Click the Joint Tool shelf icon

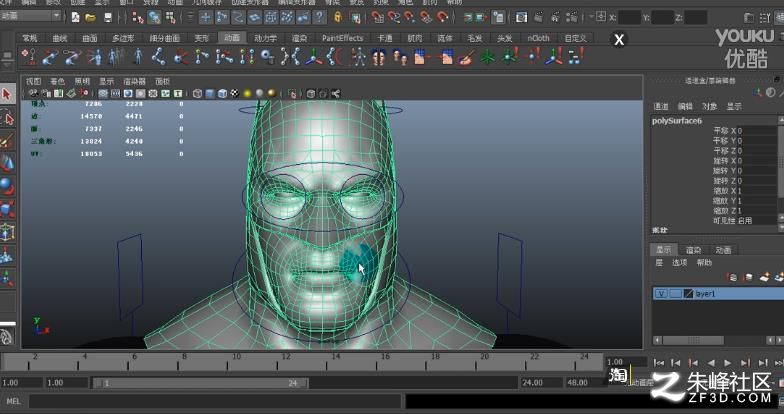coord(159,56)
